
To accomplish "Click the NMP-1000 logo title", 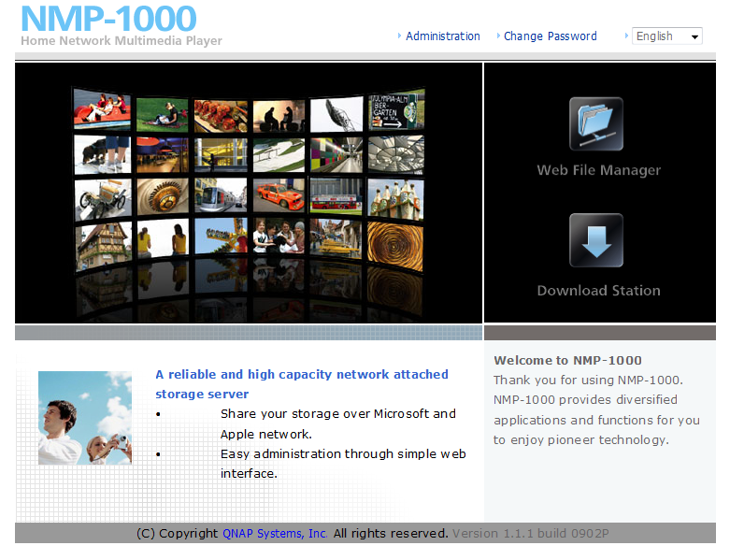I will pos(108,19).
